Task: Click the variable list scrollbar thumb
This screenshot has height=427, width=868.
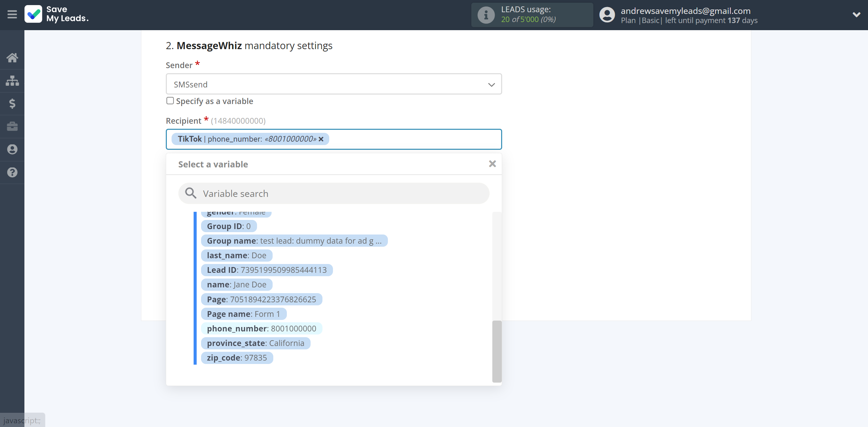Action: coord(497,351)
